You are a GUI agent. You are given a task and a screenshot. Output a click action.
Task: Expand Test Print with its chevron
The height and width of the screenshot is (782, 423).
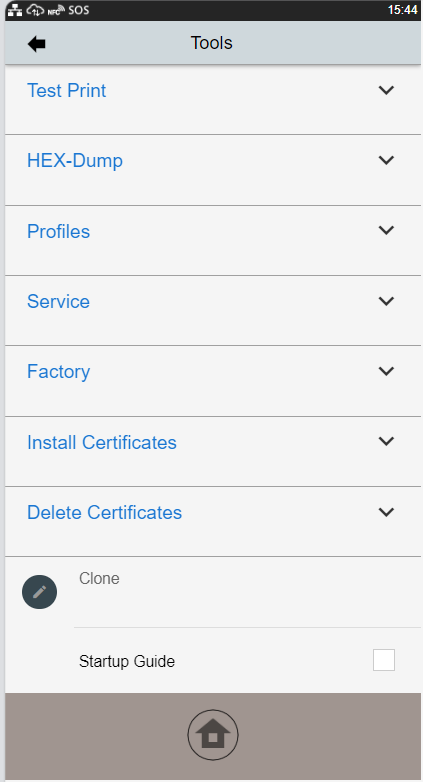point(387,90)
